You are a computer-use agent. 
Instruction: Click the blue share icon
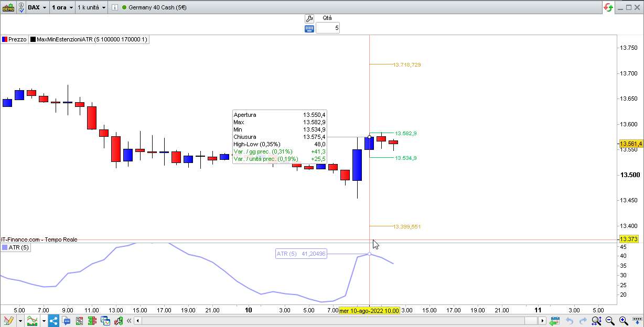(x=54, y=321)
